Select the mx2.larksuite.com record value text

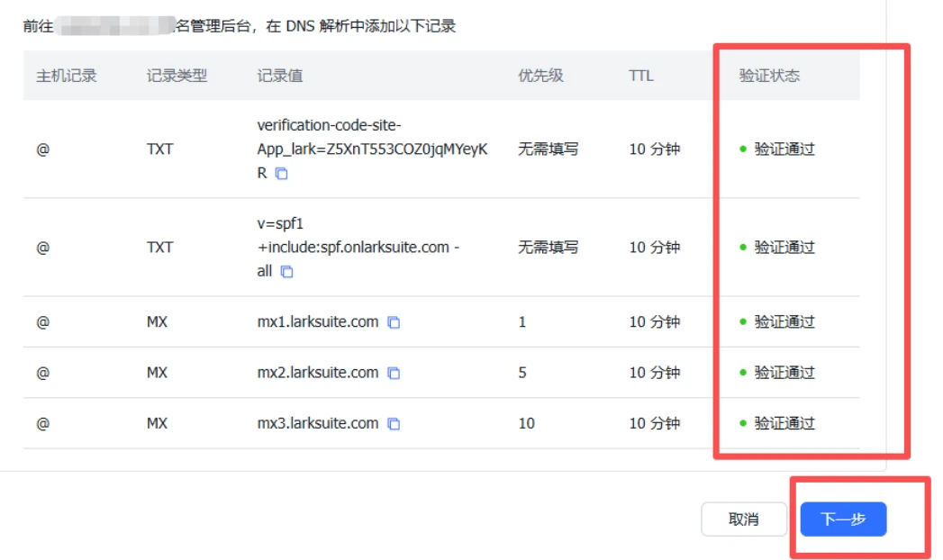point(317,373)
